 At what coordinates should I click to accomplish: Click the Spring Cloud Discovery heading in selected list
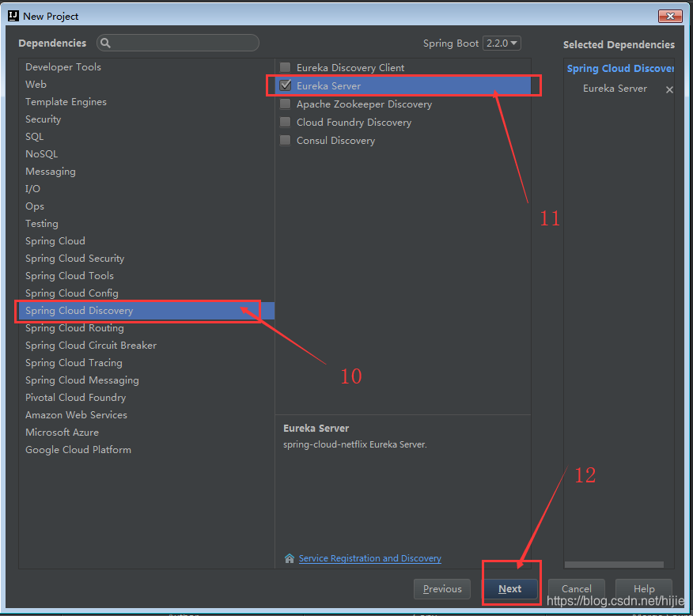(x=620, y=69)
